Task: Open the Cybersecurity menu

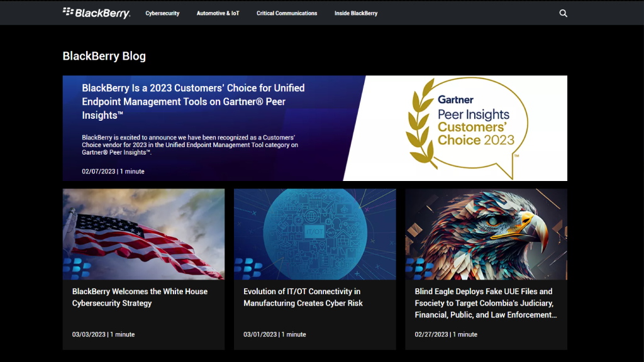Action: [162, 13]
